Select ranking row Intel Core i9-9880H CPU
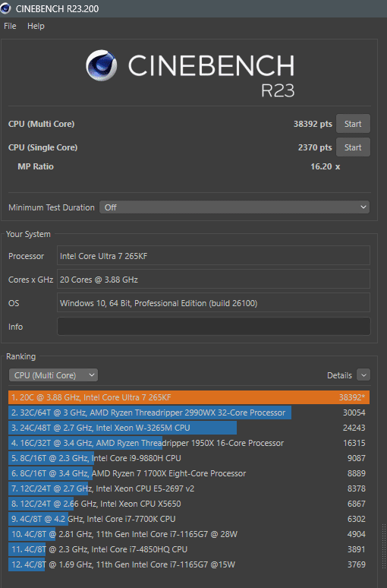The height and width of the screenshot is (588, 387). pos(189,458)
